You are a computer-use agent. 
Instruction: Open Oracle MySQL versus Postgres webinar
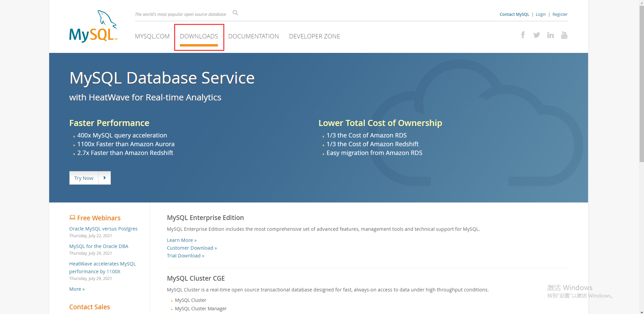[103, 229]
